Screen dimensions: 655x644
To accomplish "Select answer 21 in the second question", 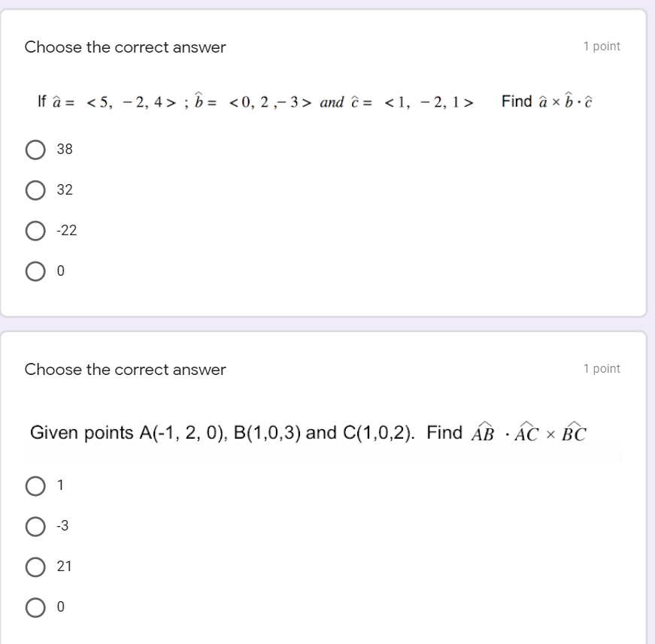I will [35, 567].
